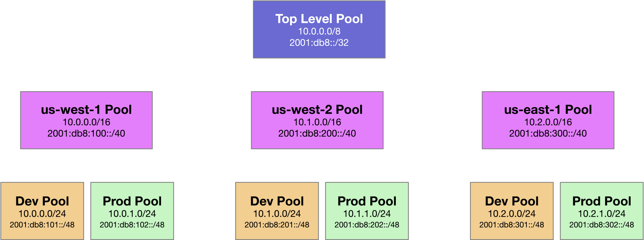This screenshot has height=240, width=644.
Task: Click the 10.1.0.0/16 address text
Action: (x=317, y=122)
